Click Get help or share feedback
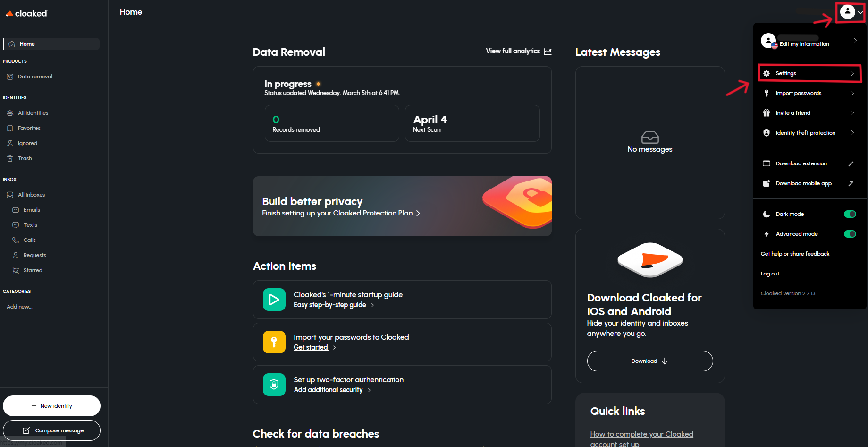 pos(795,254)
